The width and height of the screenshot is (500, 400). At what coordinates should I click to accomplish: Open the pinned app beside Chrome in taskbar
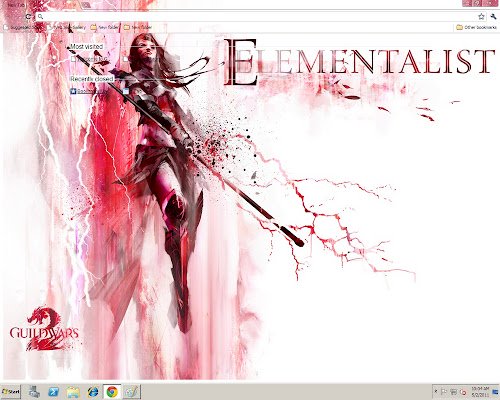pyautogui.click(x=132, y=392)
